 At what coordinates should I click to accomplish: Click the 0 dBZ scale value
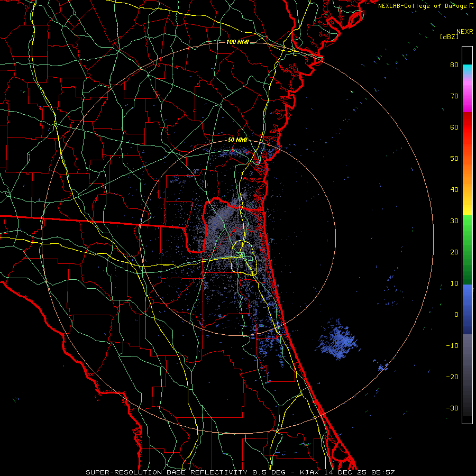click(456, 315)
